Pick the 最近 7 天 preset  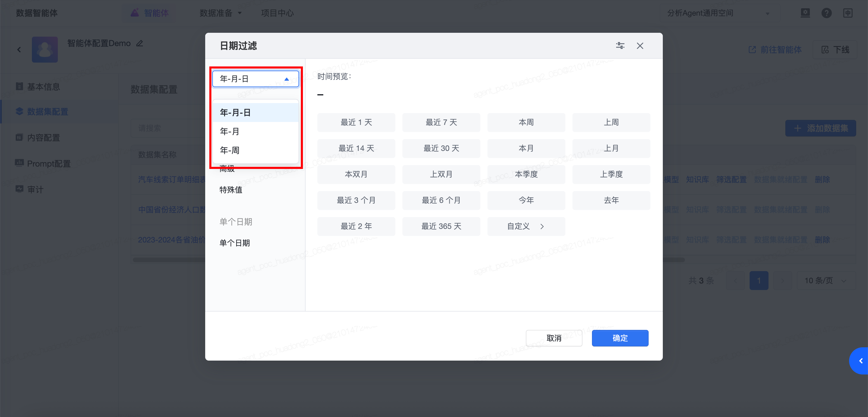click(441, 122)
